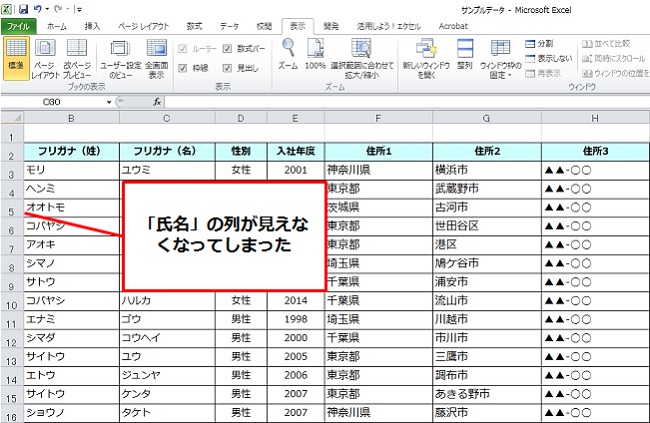Open 改ページプレビュー view
650x423 pixels.
tap(77, 58)
